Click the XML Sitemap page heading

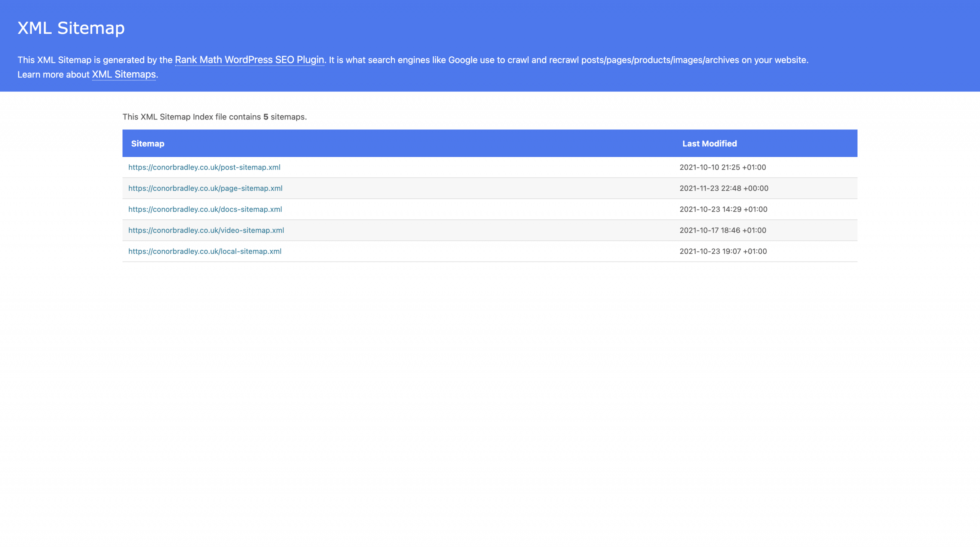[71, 28]
